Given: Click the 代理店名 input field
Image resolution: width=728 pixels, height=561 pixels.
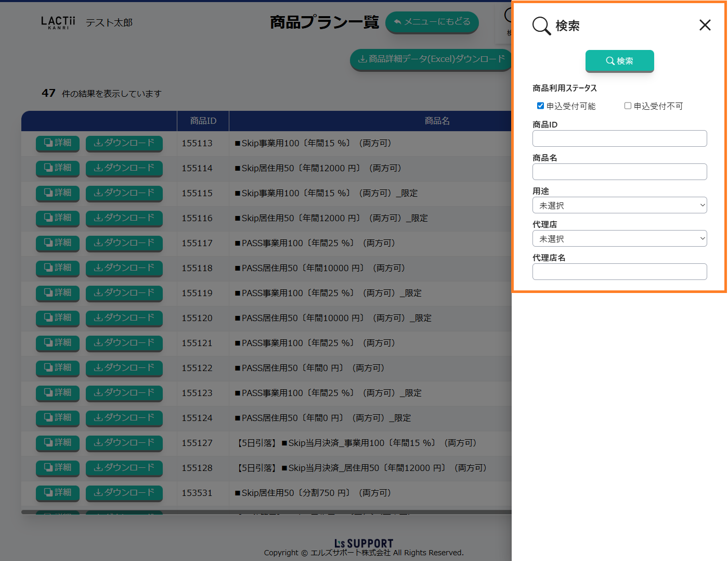Looking at the screenshot, I should 619,272.
